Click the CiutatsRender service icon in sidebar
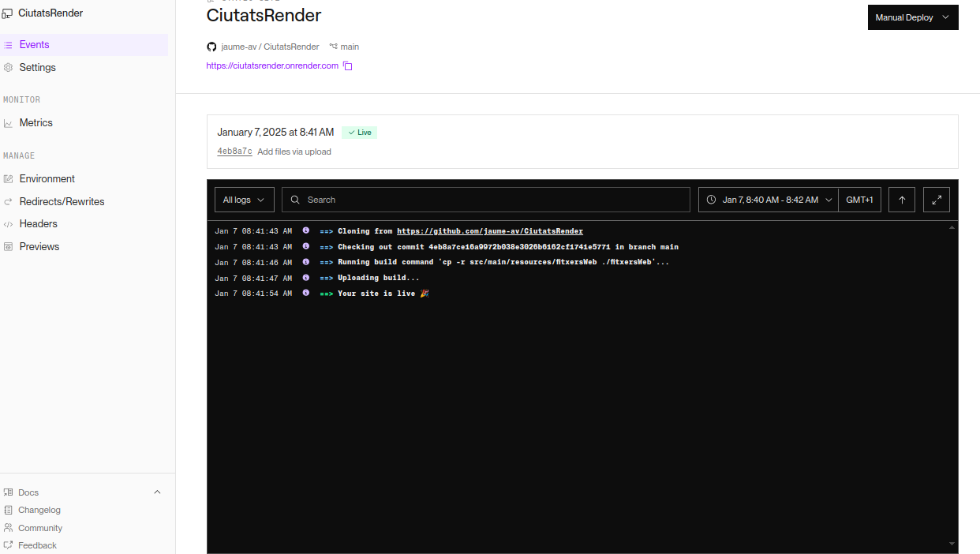The width and height of the screenshot is (980, 554). (x=7, y=13)
